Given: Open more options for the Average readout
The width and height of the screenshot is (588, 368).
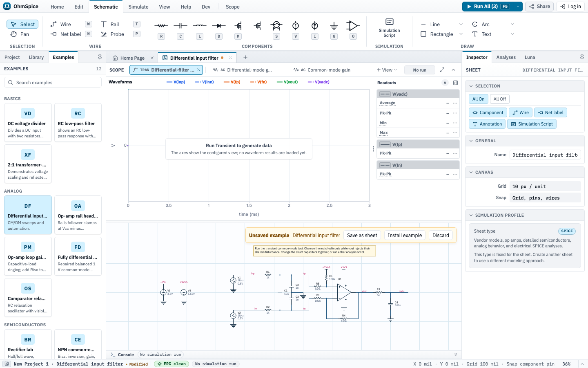Looking at the screenshot, I should pyautogui.click(x=455, y=103).
